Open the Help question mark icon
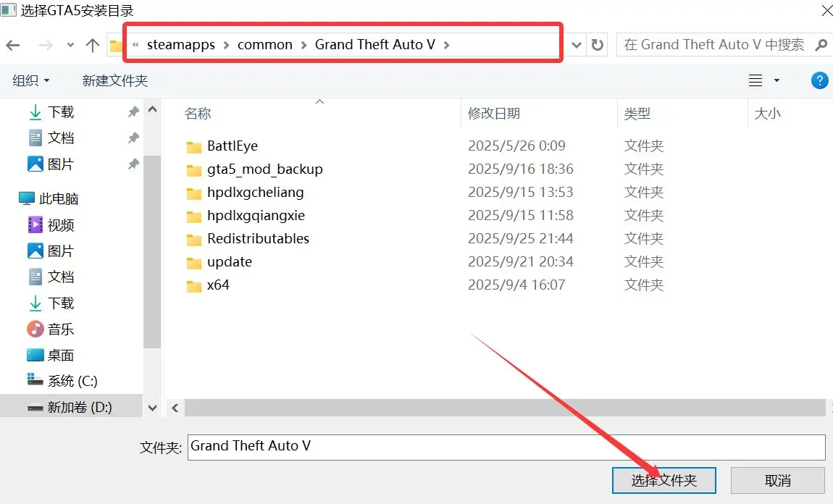Screen dimensions: 833x504 (x=819, y=80)
